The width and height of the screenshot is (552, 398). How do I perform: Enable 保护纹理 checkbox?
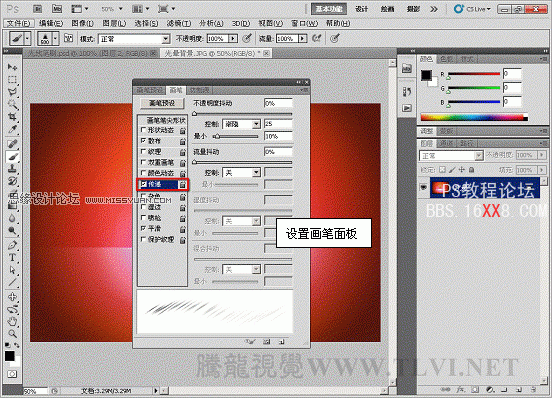(x=143, y=239)
